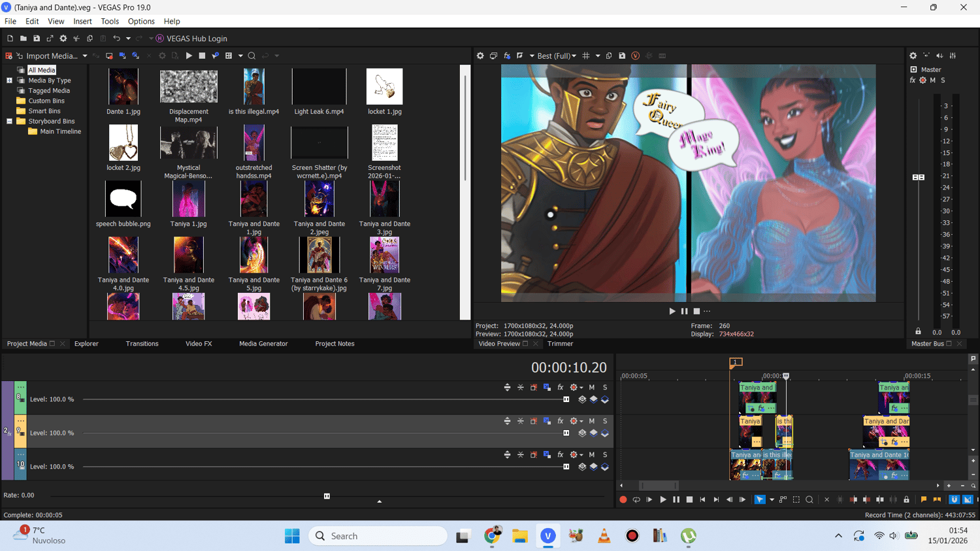Go to start of the timeline

(x=702, y=500)
